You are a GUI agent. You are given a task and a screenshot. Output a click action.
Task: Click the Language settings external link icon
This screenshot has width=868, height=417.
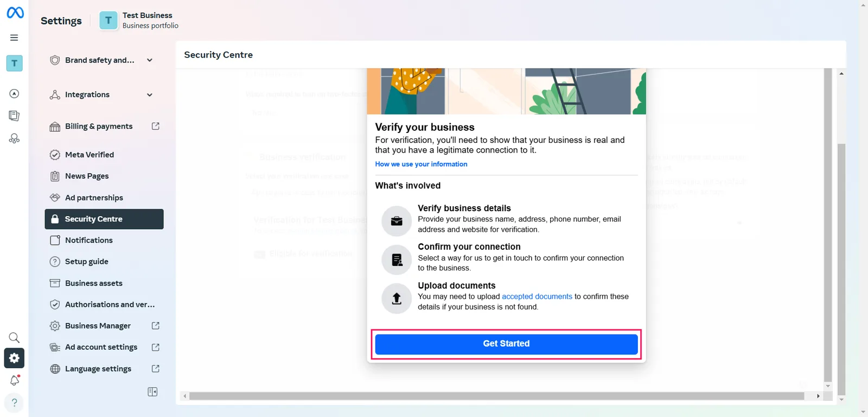coord(156,369)
